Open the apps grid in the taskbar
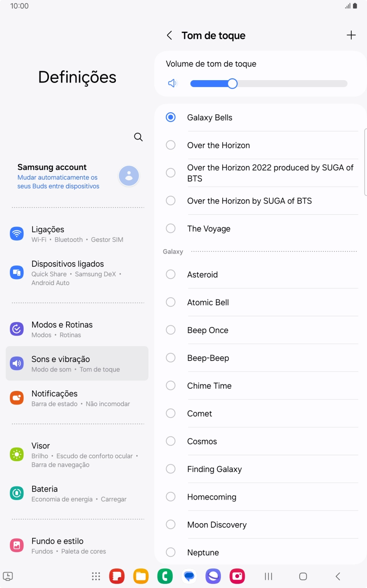 [96, 576]
